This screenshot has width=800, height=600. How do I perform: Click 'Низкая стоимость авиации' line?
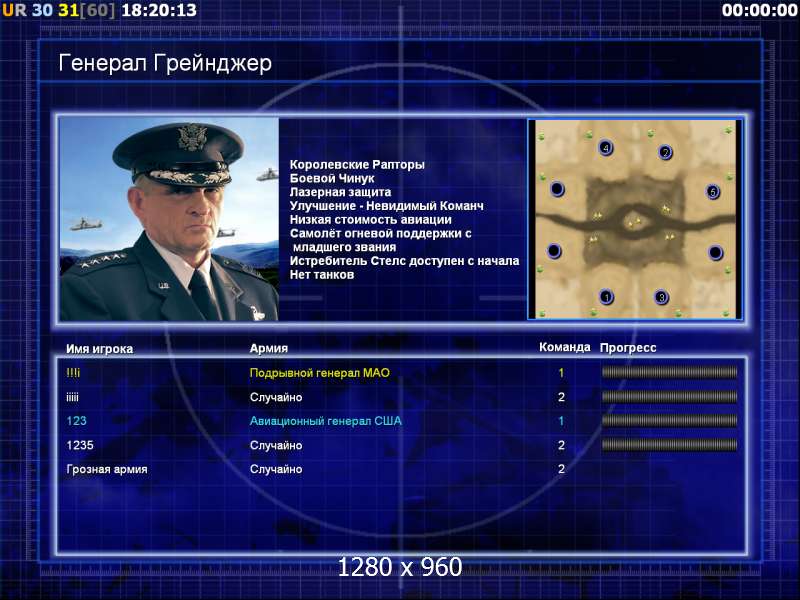[x=371, y=219]
